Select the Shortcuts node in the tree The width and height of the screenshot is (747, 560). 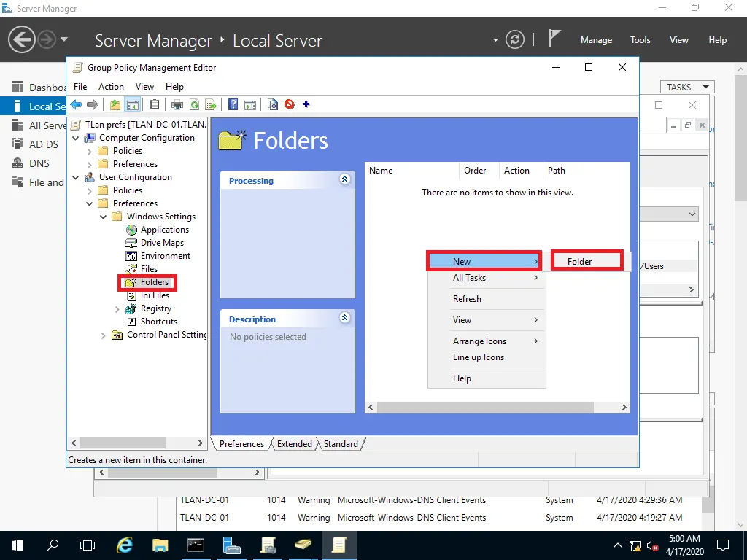(158, 322)
